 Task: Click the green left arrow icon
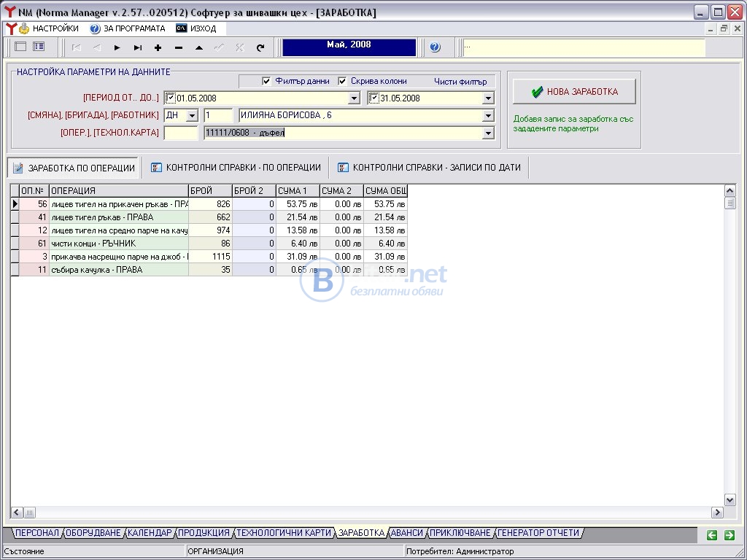tap(712, 535)
